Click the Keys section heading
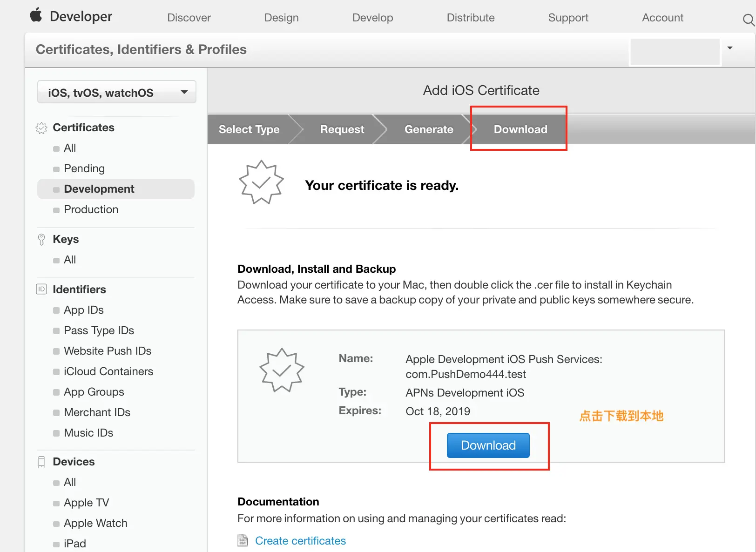This screenshot has height=552, width=756. pyautogui.click(x=66, y=239)
